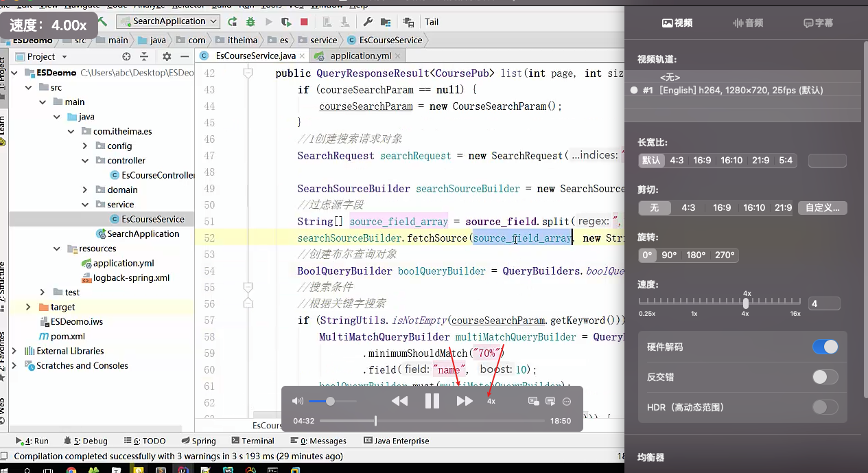Click the red Stop icon in IDE toolbar
The height and width of the screenshot is (473, 868).
point(304,22)
